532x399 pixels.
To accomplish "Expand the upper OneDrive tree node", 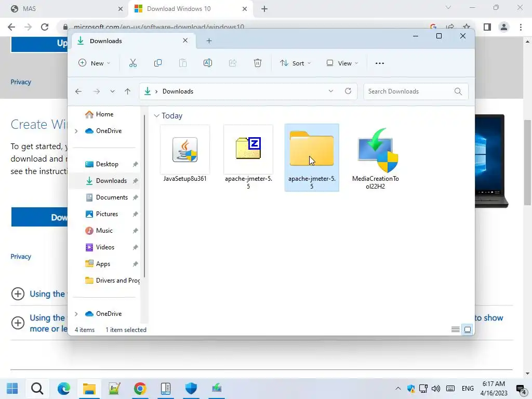I will click(76, 131).
